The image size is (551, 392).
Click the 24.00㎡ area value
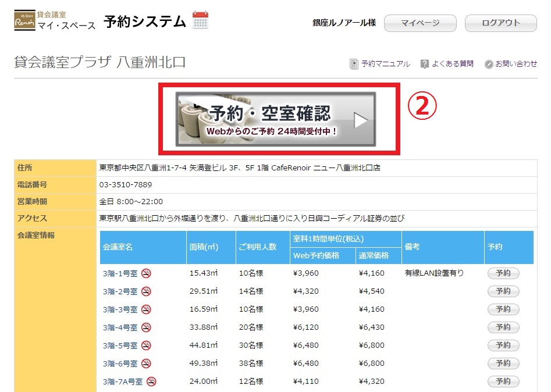click(x=204, y=381)
